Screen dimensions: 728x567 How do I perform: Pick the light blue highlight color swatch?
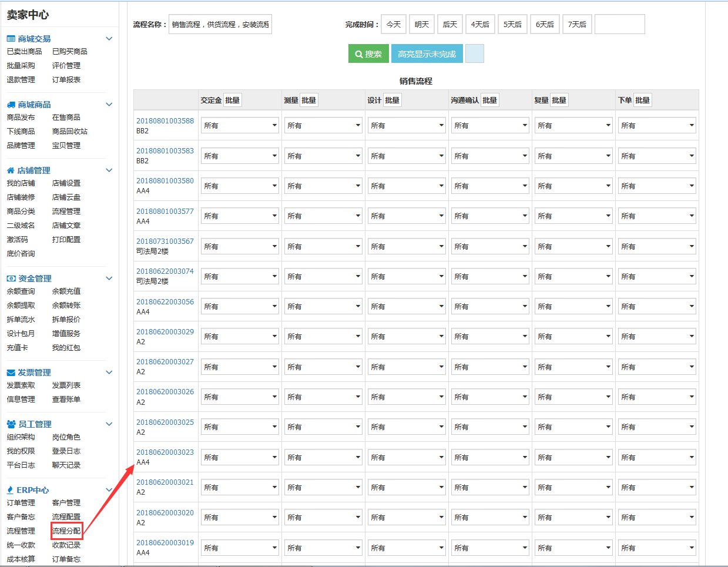point(475,53)
